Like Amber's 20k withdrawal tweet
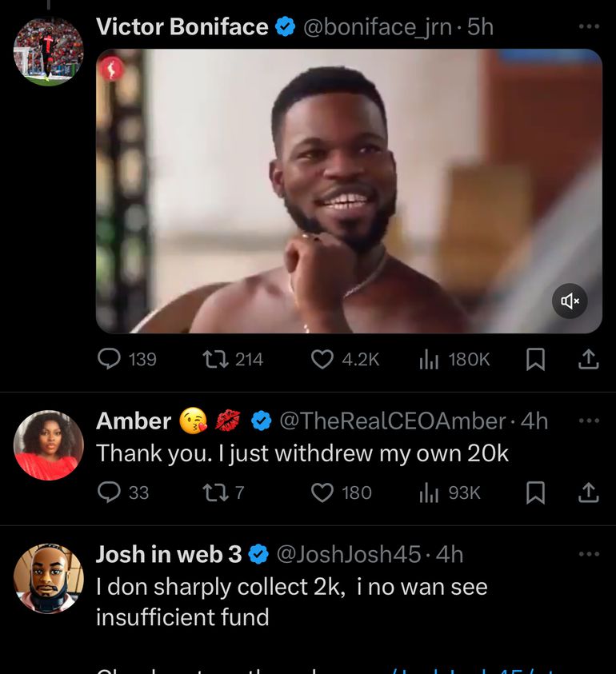 322,493
